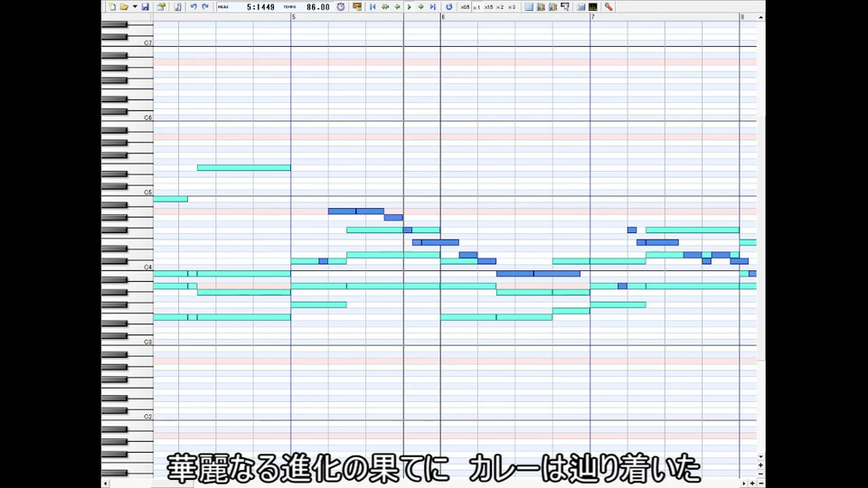Click measure 8 marker in the ruler
The width and height of the screenshot is (868, 488).
[742, 17]
